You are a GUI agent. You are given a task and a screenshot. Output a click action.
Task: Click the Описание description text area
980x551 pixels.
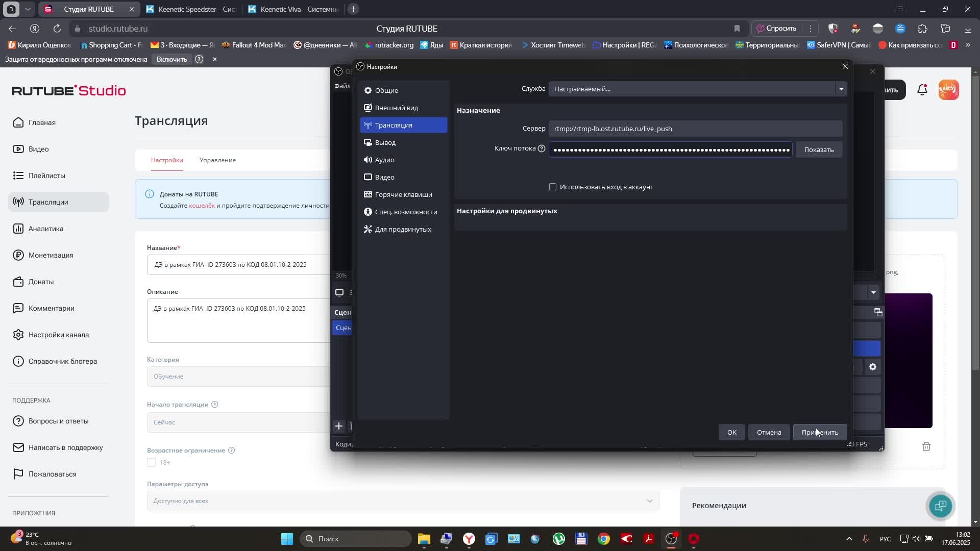coord(239,320)
